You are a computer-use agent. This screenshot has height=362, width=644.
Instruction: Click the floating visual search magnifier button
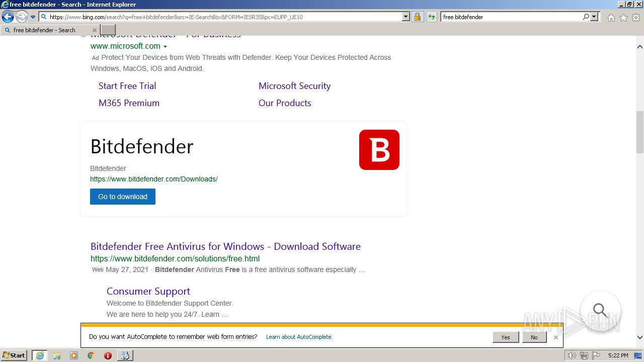coord(600,310)
